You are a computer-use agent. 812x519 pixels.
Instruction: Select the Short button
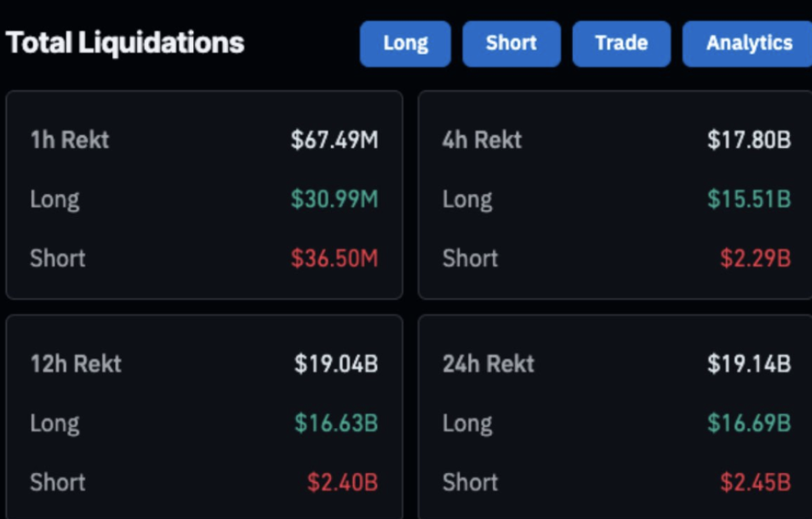click(512, 43)
